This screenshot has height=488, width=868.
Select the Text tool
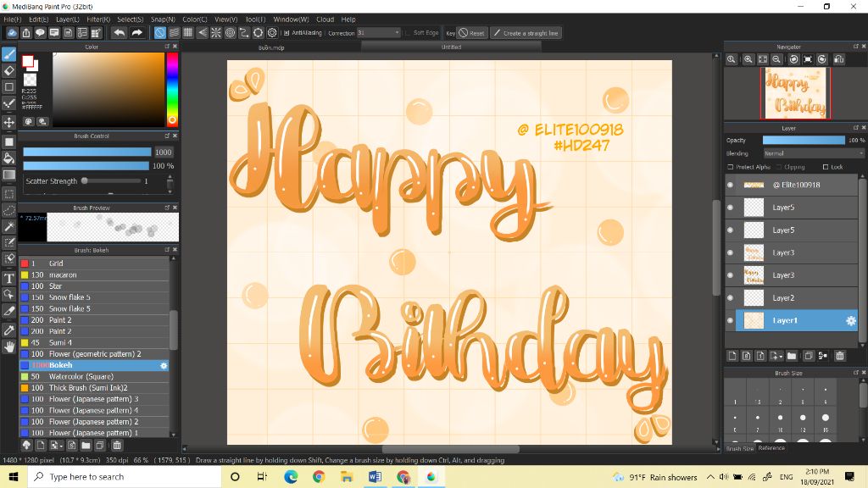[x=8, y=278]
